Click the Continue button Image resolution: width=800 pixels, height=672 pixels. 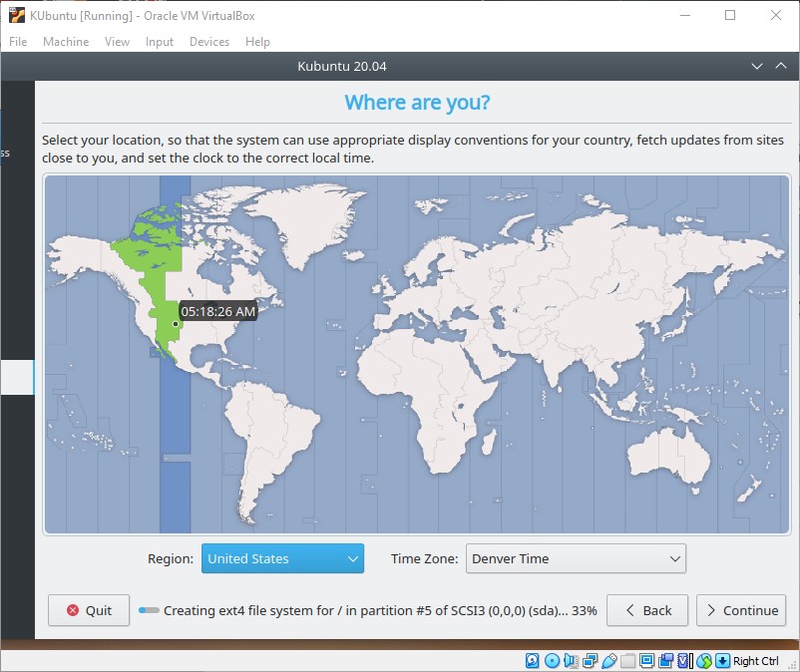click(x=741, y=610)
